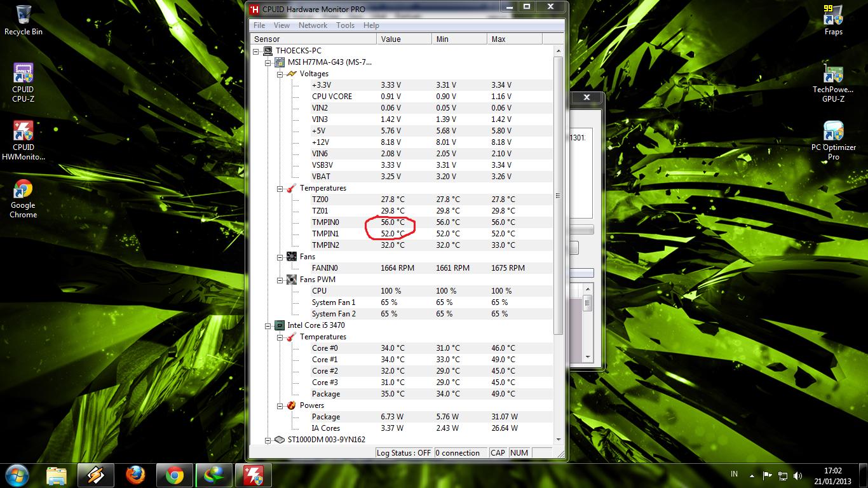868x488 pixels.
Task: Open the CPUID HWMonitor desktop icon
Action: point(24,140)
